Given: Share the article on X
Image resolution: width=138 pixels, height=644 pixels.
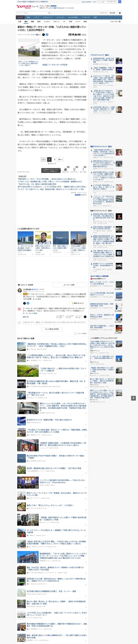Looking at the screenshot, I should tap(44, 35).
